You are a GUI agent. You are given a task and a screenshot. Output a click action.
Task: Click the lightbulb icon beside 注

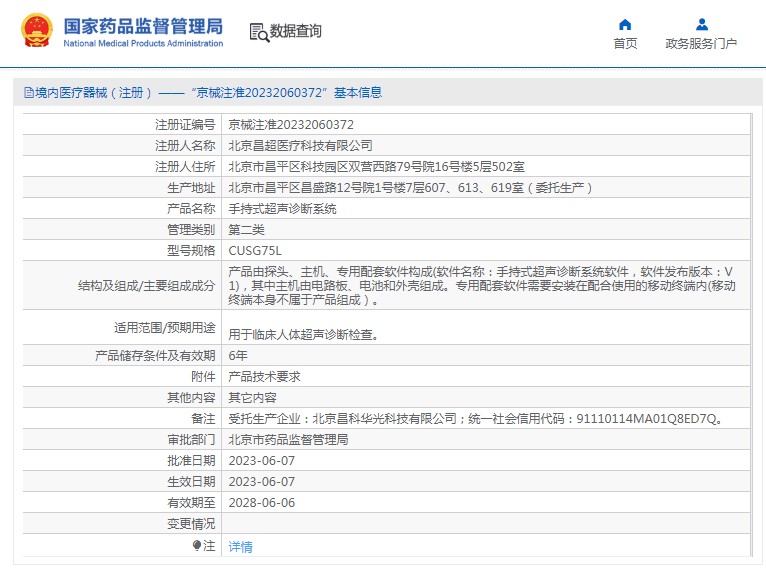197,545
